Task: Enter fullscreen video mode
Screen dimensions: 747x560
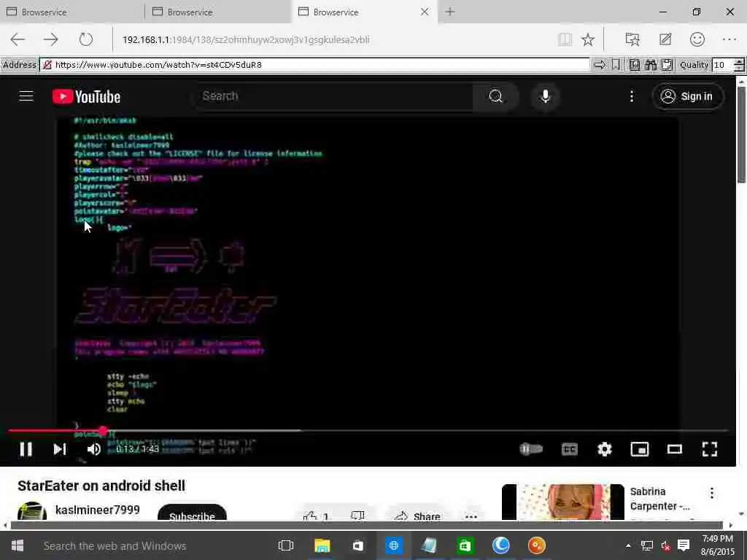Action: (x=710, y=449)
